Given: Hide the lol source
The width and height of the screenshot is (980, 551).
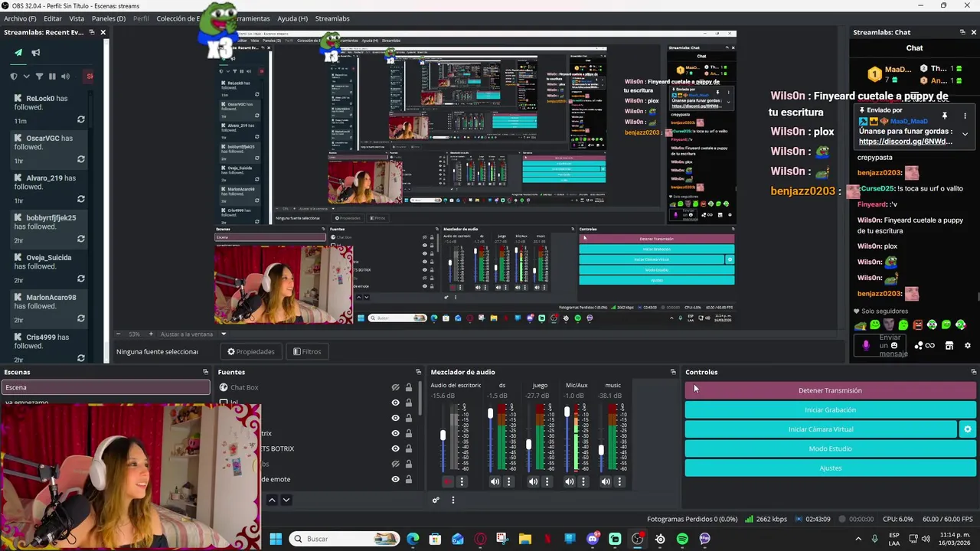Looking at the screenshot, I should (x=396, y=403).
